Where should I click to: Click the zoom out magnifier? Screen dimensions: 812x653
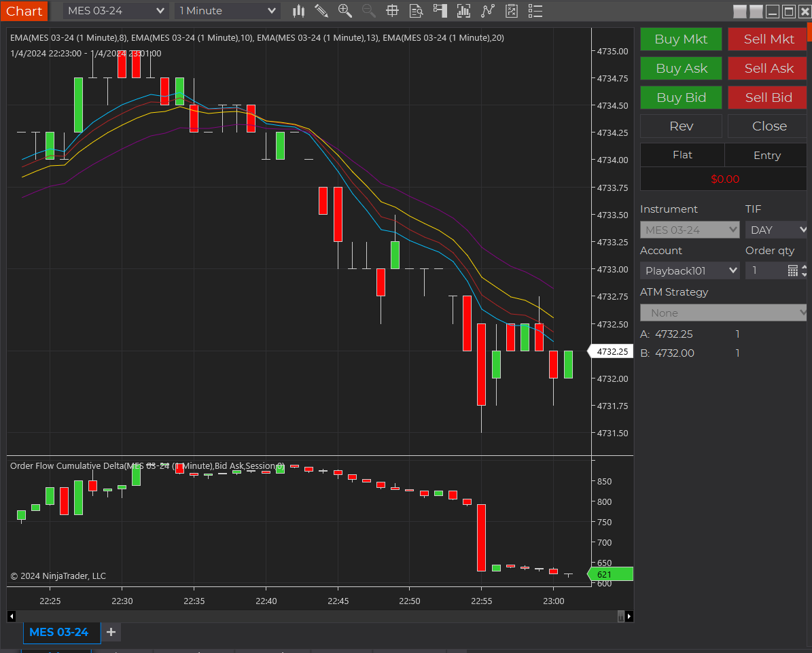(369, 11)
